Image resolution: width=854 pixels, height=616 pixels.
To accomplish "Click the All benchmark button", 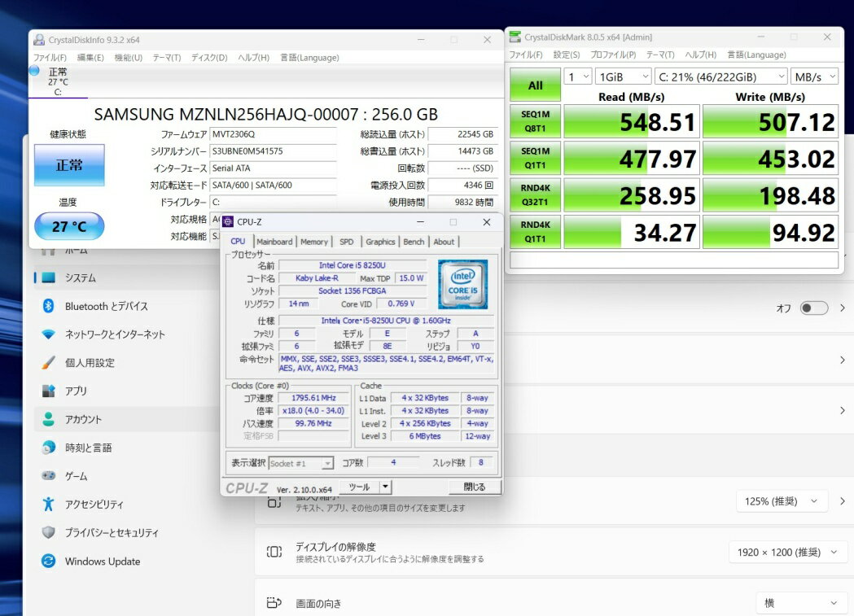I will [535, 85].
